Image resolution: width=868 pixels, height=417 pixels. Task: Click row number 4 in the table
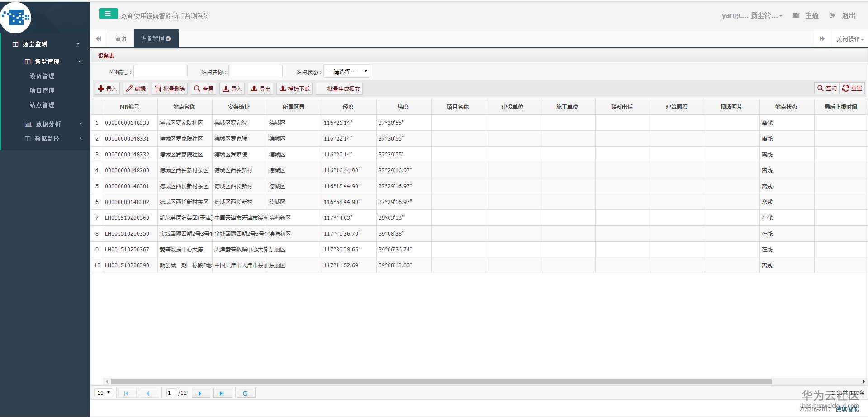tap(97, 171)
